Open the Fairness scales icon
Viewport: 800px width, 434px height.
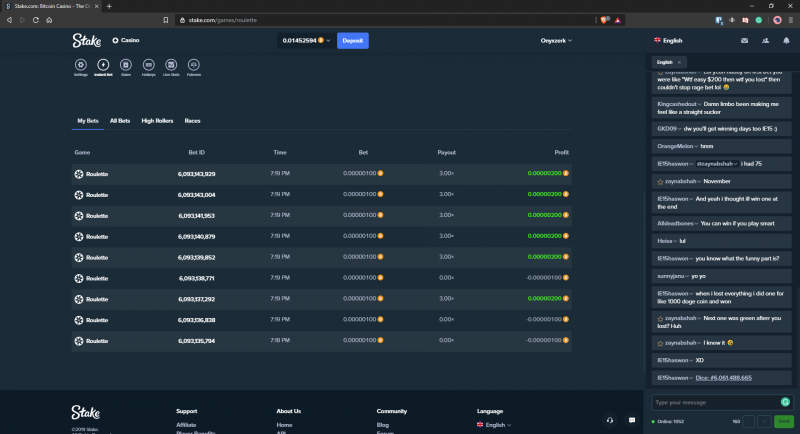click(193, 65)
